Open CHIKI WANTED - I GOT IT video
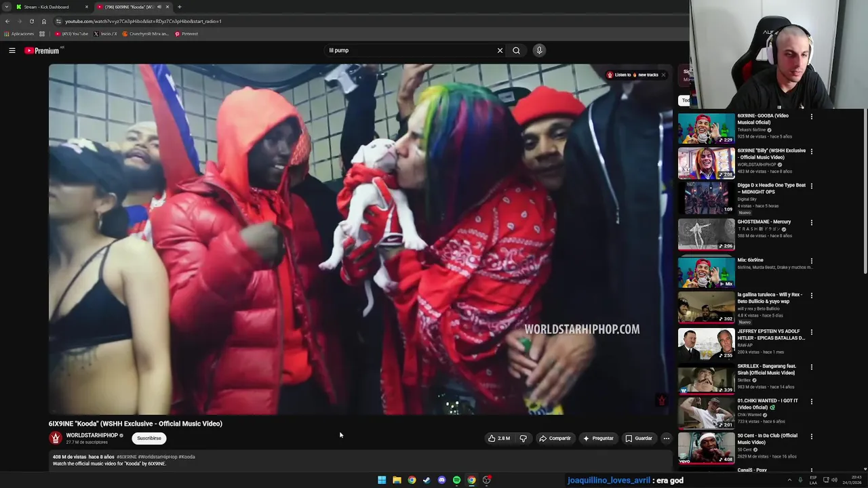Viewport: 868px width, 488px height. point(706,413)
